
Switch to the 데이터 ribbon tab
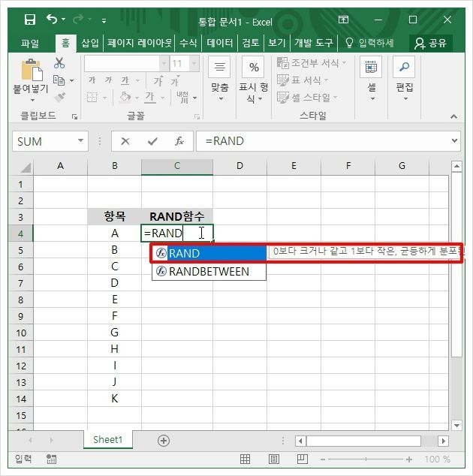pyautogui.click(x=220, y=43)
